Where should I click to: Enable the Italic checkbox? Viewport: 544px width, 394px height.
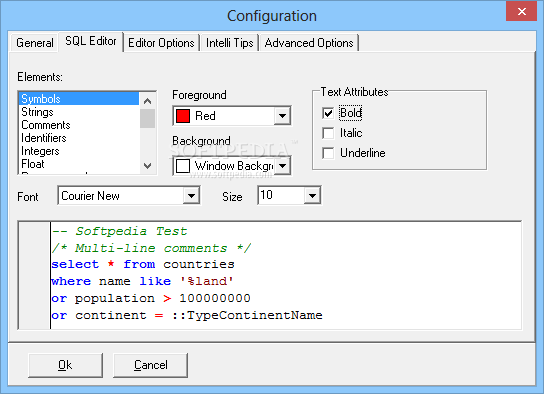(328, 133)
